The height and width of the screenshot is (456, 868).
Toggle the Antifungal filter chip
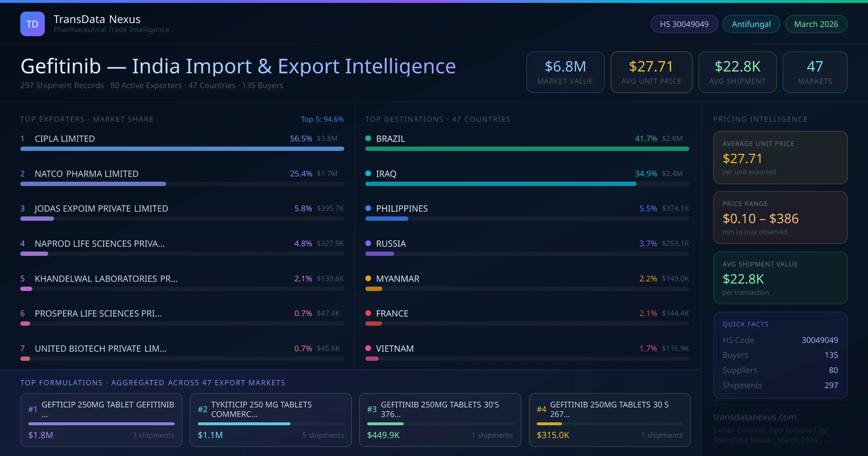(751, 24)
